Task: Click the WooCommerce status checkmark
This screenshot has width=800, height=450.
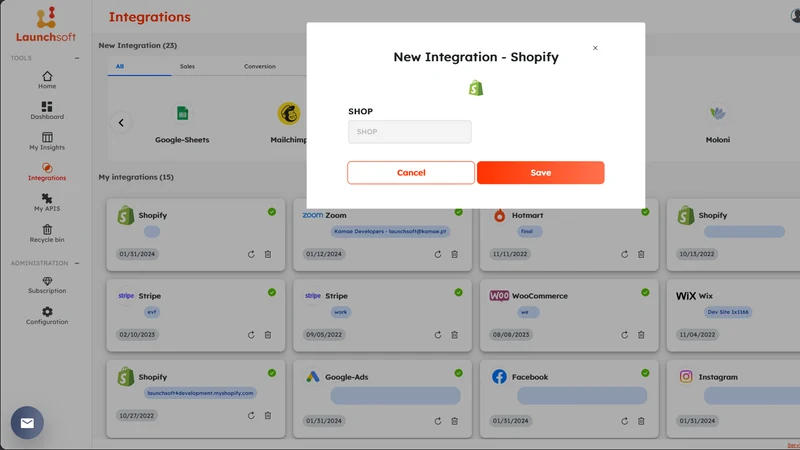Action: point(645,292)
